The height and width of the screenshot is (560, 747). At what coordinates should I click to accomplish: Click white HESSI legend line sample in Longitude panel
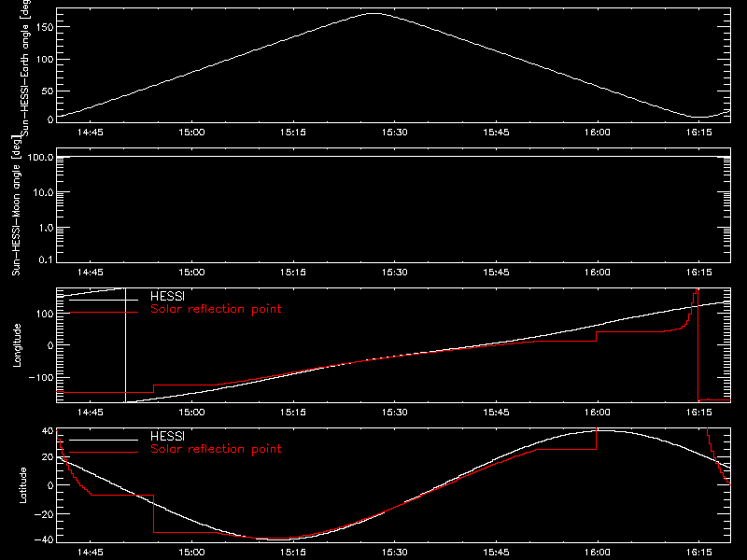104,300
